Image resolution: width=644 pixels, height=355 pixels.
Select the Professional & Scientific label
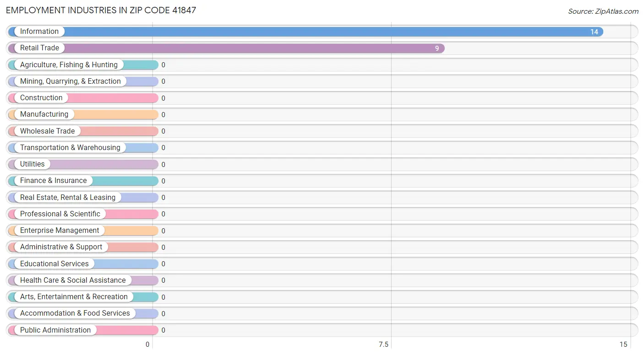pyautogui.click(x=60, y=214)
